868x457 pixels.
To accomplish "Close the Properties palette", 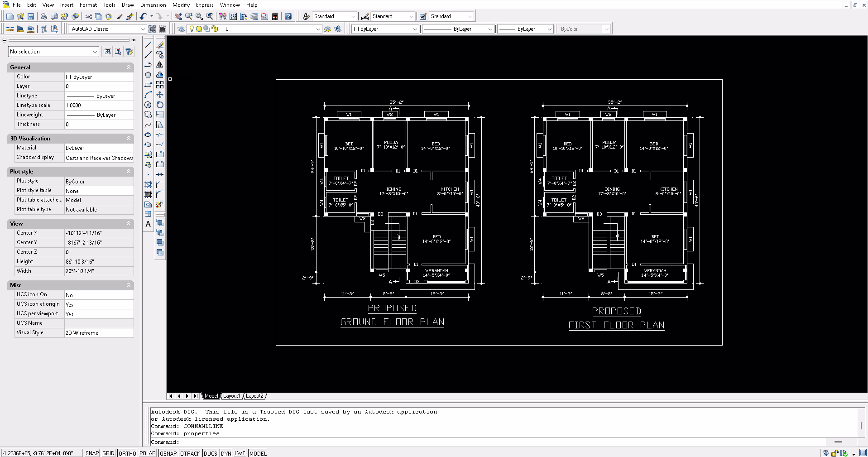I will 134,40.
